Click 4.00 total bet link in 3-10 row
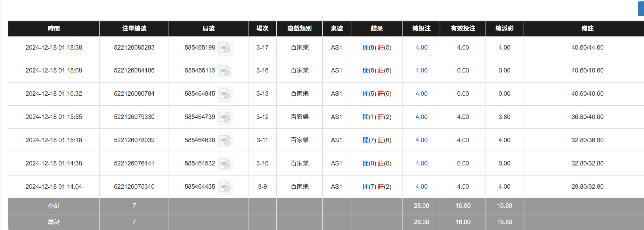The width and height of the screenshot is (644, 230). click(421, 163)
